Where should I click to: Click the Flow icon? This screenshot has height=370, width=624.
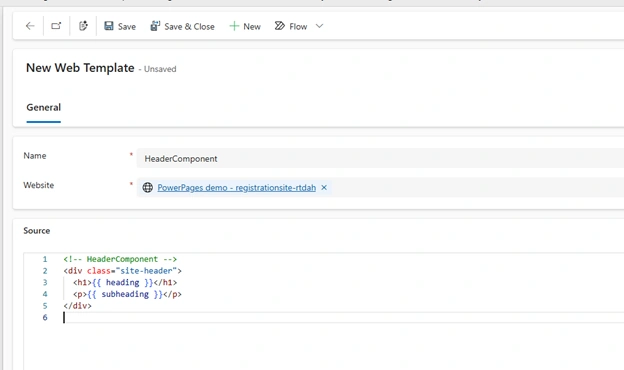click(x=280, y=26)
